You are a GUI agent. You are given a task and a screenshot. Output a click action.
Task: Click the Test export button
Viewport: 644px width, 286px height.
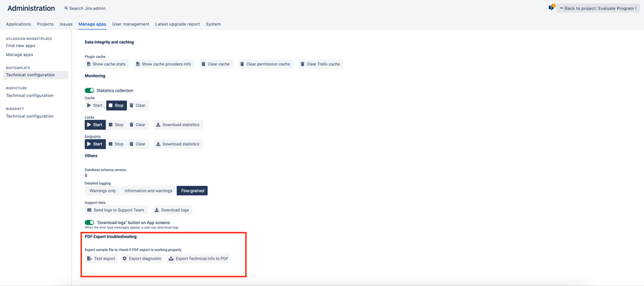tap(101, 259)
